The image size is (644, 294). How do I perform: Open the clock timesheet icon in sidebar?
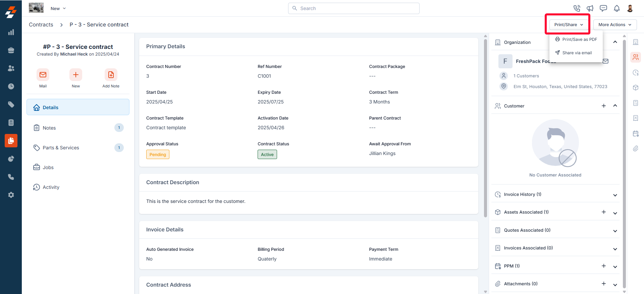click(11, 86)
